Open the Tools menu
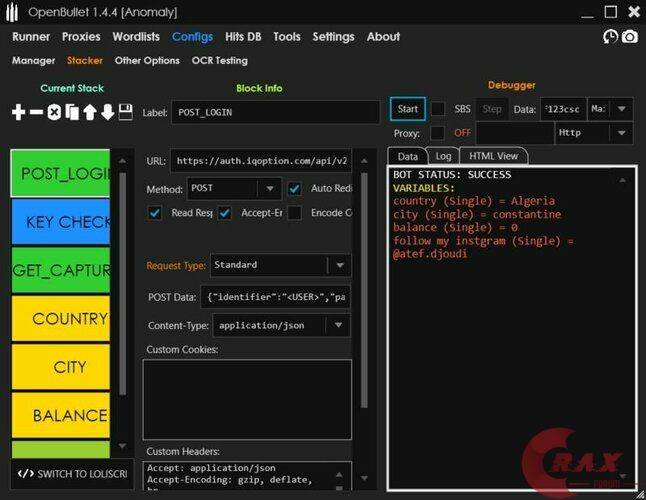Screen dimensions: 646x500 coord(287,37)
